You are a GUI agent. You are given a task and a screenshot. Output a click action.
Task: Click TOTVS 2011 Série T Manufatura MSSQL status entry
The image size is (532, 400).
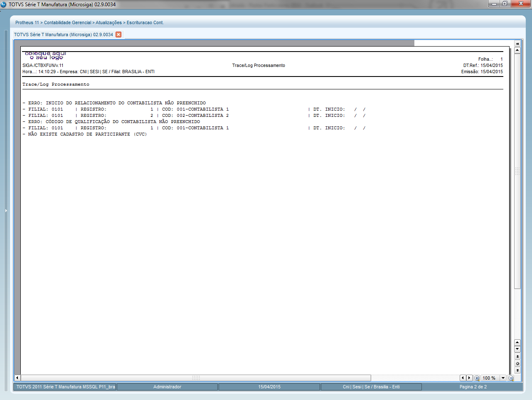click(65, 387)
